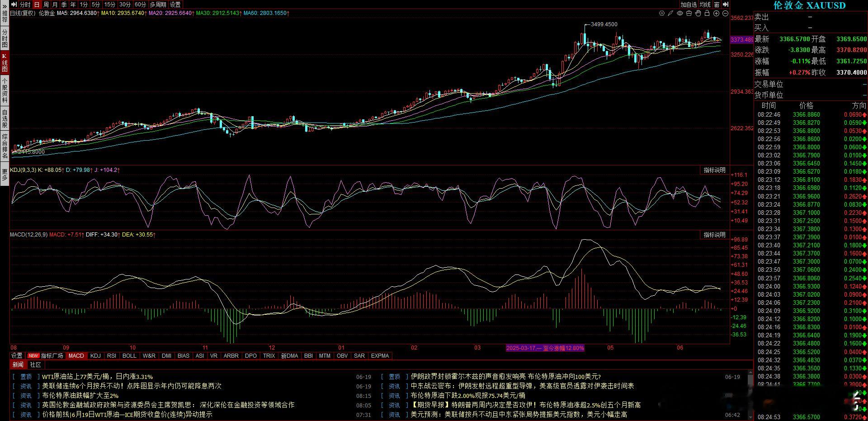Select MTM indicator tab
This screenshot has height=421, width=868.
tap(325, 355)
